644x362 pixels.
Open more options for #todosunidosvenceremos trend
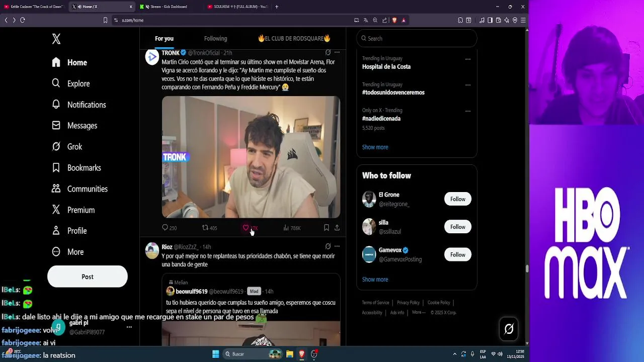[468, 85]
